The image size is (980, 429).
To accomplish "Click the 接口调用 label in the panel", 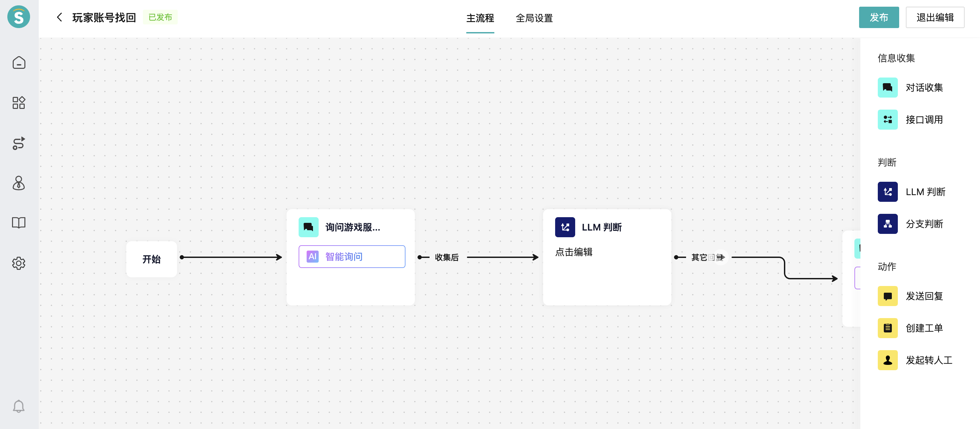I will click(924, 120).
